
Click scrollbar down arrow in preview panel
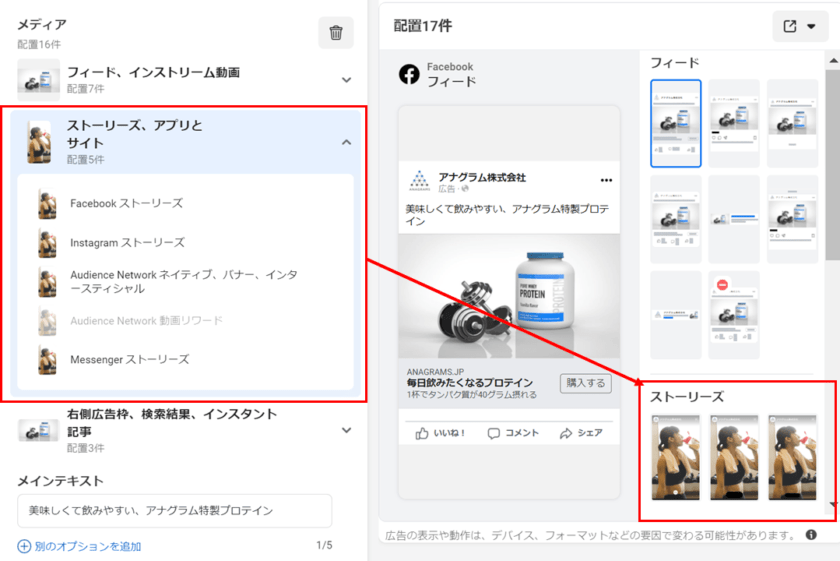833,504
